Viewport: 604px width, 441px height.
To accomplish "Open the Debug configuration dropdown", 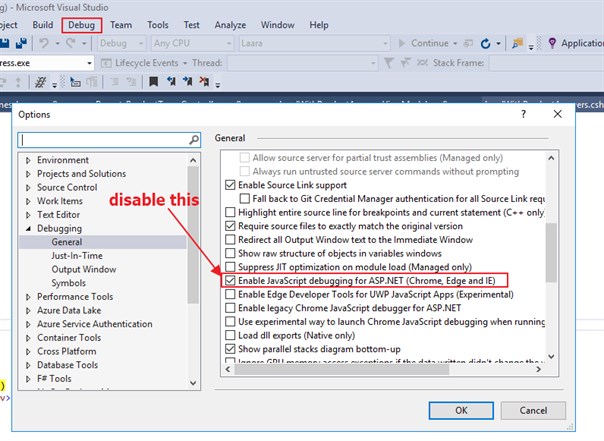I will 122,43.
